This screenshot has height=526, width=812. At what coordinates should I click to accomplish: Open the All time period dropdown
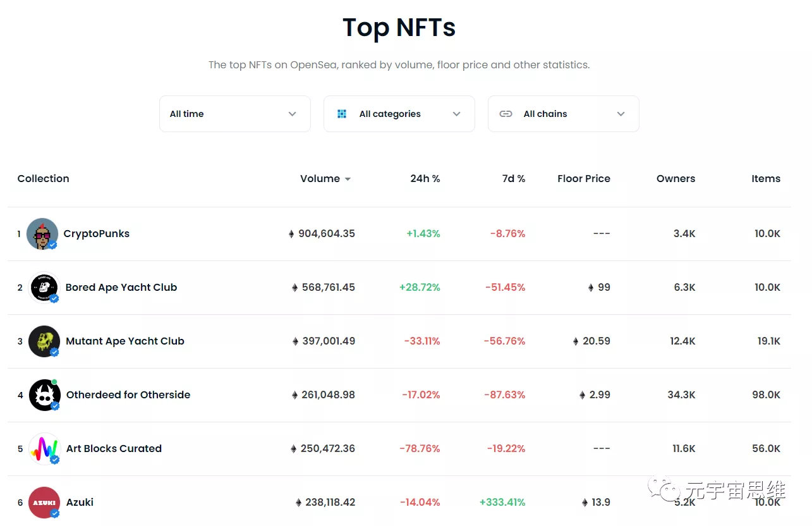(x=234, y=114)
